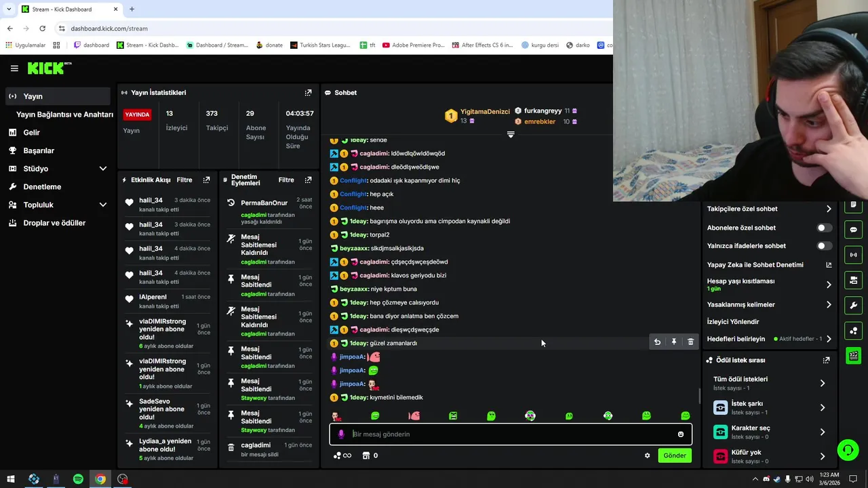Screen dimensions: 868x488
Task: Open Küfür yok reward requests
Action: [x=769, y=456]
